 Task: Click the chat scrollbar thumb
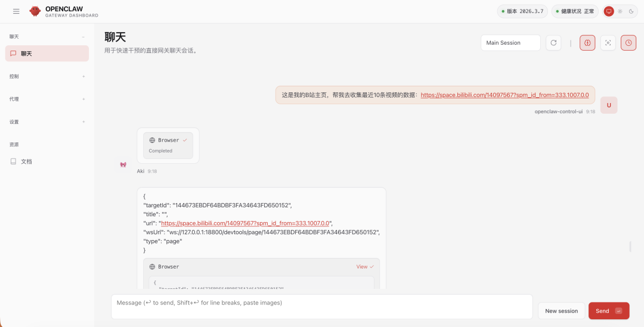click(630, 247)
